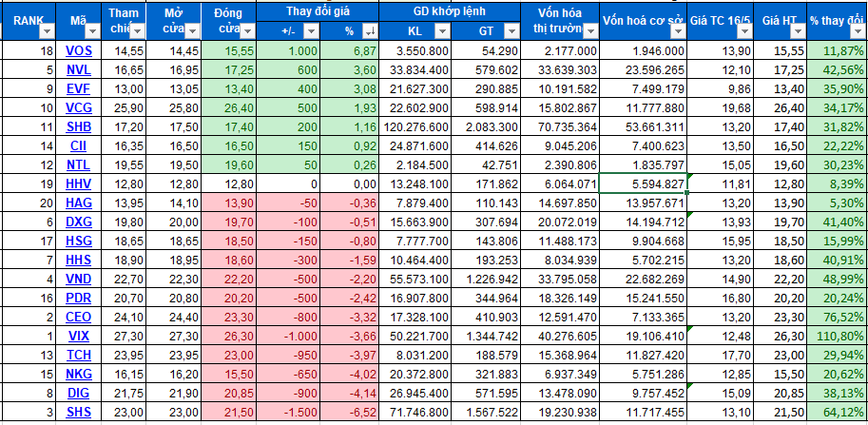Viewport: 868px width, 425px height.
Task: Select HAG base cap 13.957.671
Action: point(644,203)
